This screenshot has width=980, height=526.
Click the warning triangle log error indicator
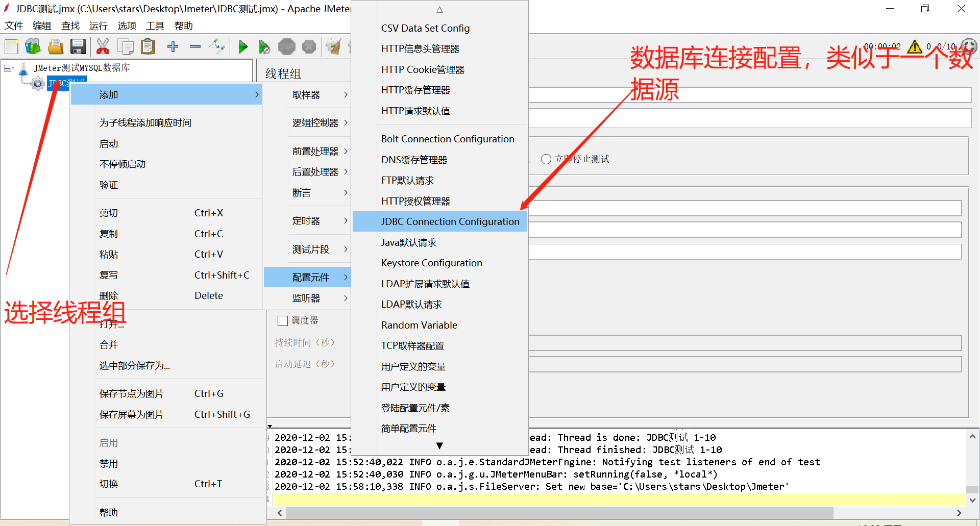(915, 46)
